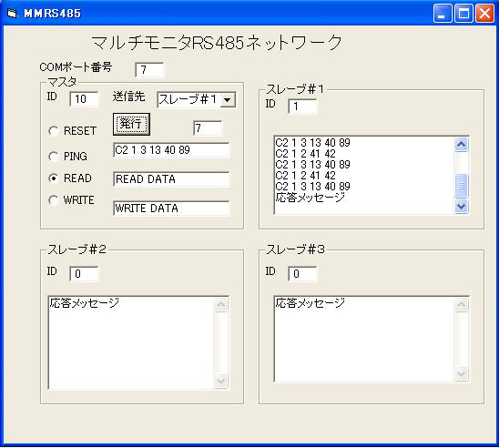
Task: Minimize the MMRS485 window
Action: coord(442,14)
